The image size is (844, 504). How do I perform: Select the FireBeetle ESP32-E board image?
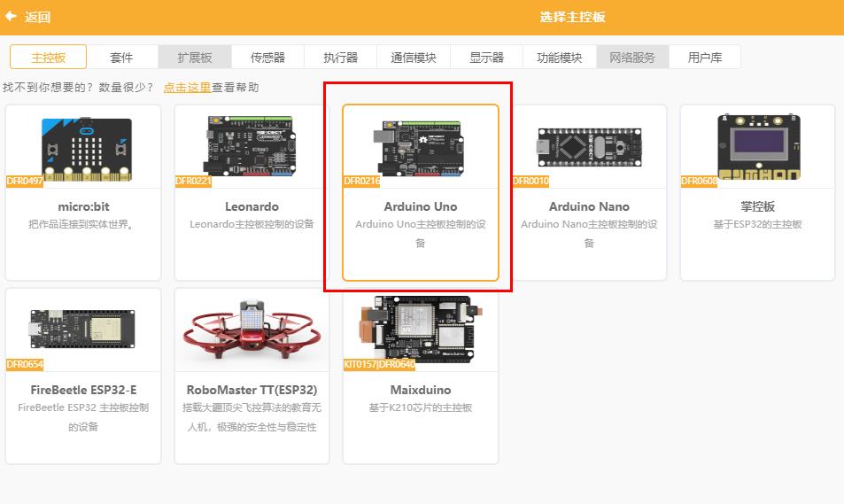click(81, 329)
